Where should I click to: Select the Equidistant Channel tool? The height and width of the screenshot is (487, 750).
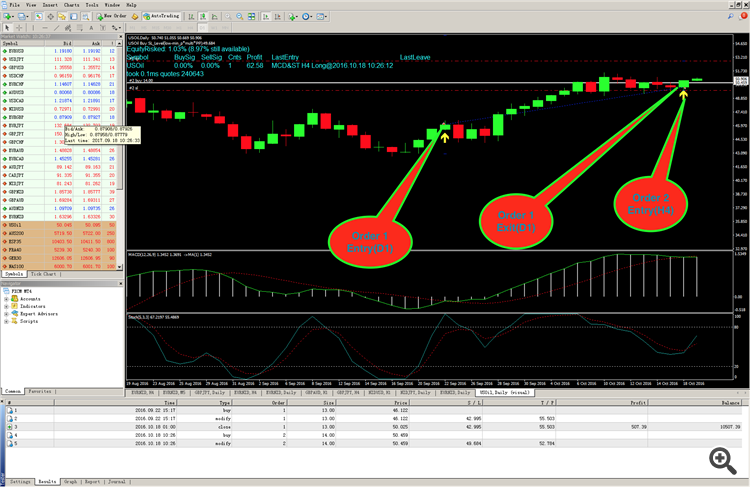pos(68,28)
